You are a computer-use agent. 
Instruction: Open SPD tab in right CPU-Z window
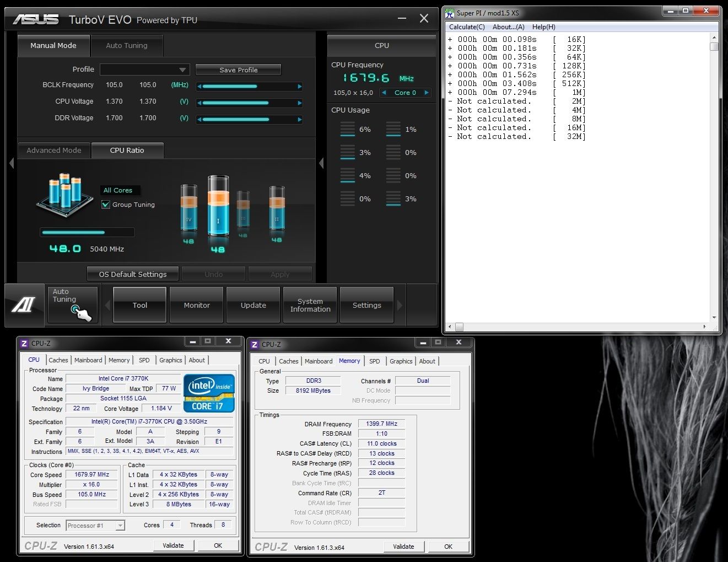tap(375, 361)
